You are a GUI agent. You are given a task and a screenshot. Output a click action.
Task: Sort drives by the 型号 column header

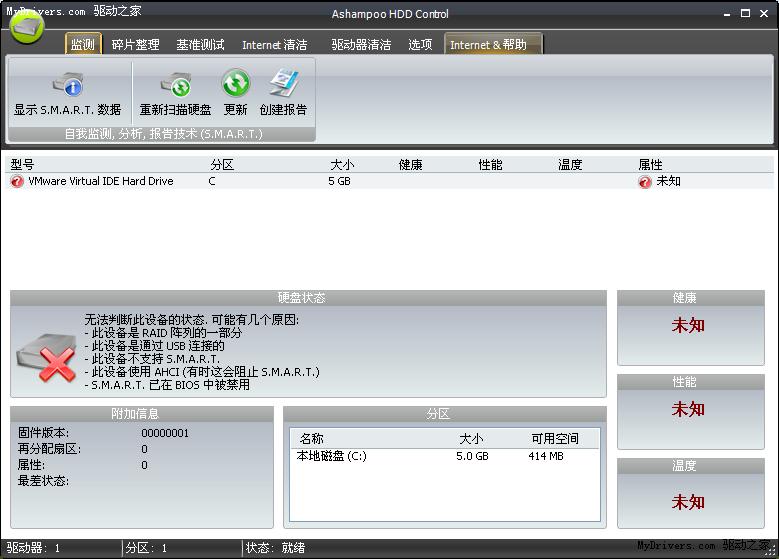tap(22, 165)
